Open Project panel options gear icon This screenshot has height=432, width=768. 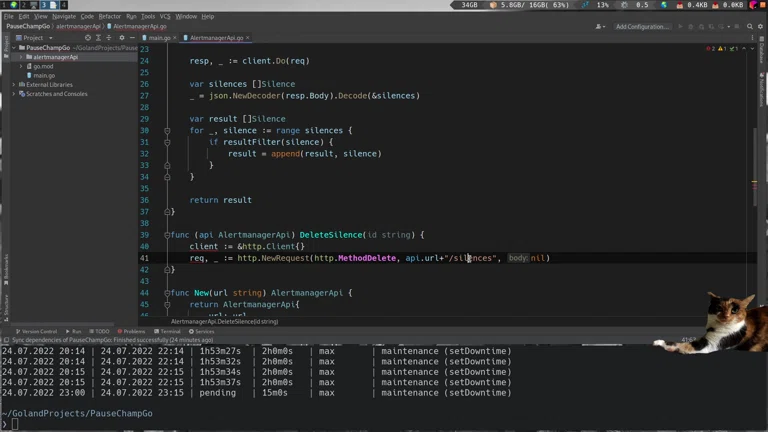(x=121, y=38)
